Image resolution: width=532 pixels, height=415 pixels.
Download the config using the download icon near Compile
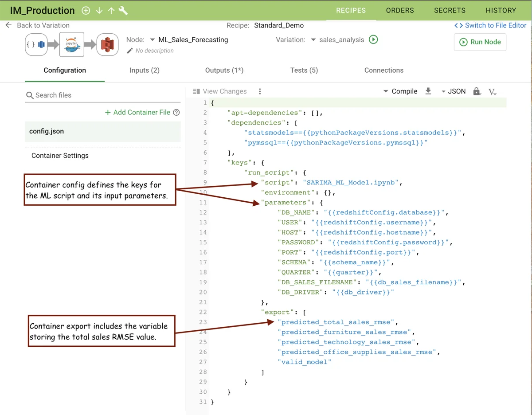pos(428,91)
